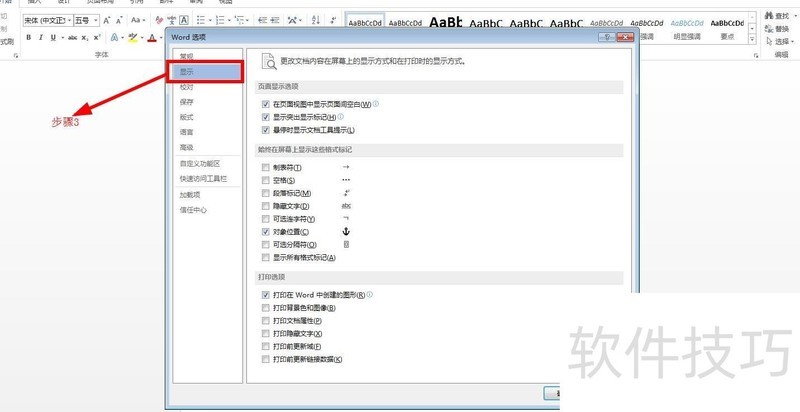Apply character border (boxed A)

click(x=184, y=20)
